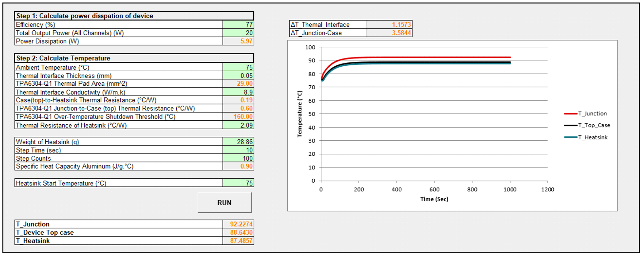
Task: Click the Total Output Power value cell
Action: click(x=238, y=33)
